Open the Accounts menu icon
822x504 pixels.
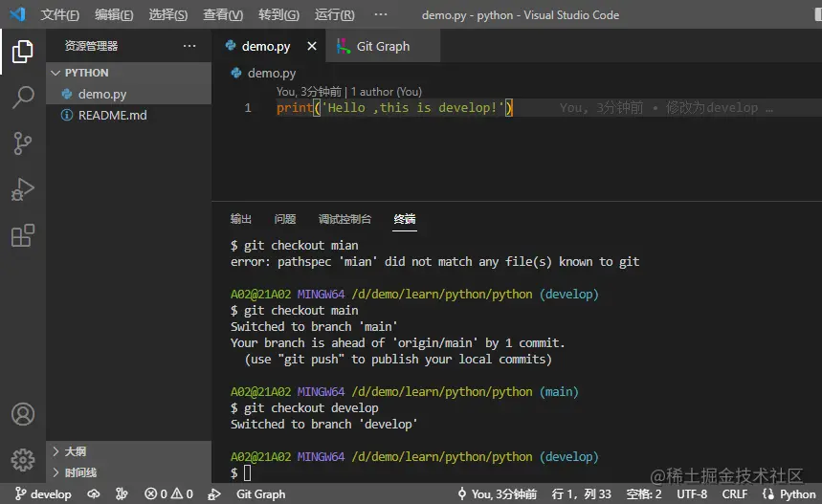point(23,414)
